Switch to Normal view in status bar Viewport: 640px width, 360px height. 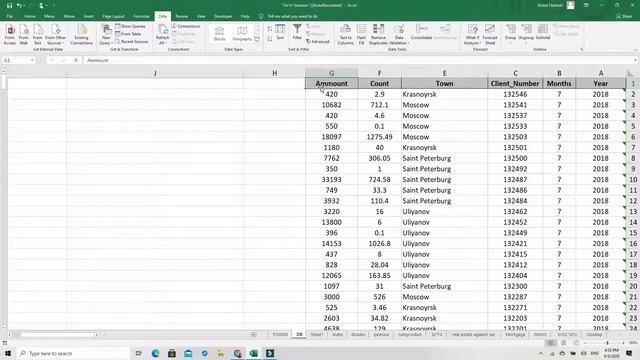point(551,343)
